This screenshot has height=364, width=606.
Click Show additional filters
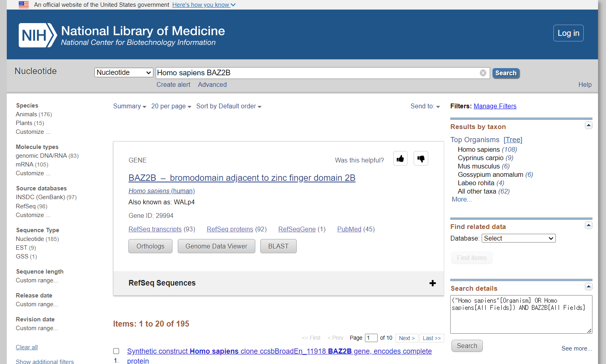click(x=45, y=362)
